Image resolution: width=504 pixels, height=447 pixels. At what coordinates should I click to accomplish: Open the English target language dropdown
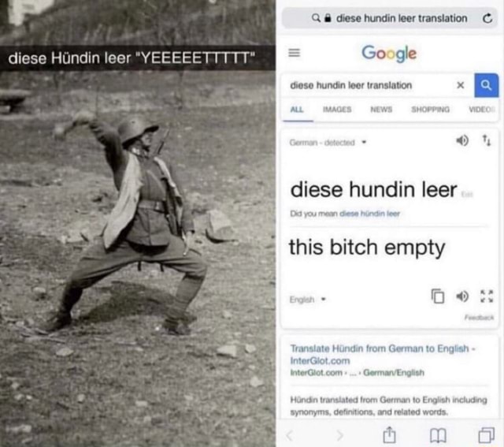pos(308,300)
